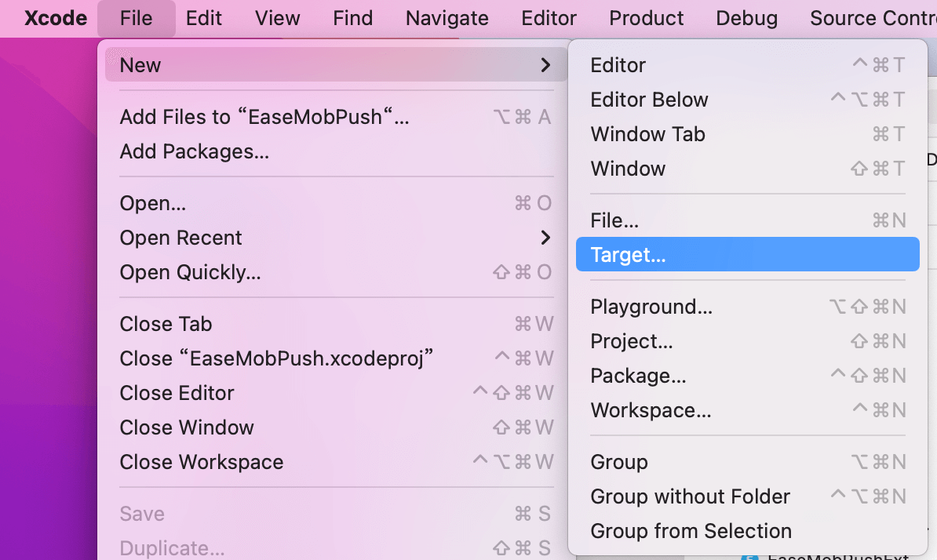Select Close Editor

click(336, 393)
